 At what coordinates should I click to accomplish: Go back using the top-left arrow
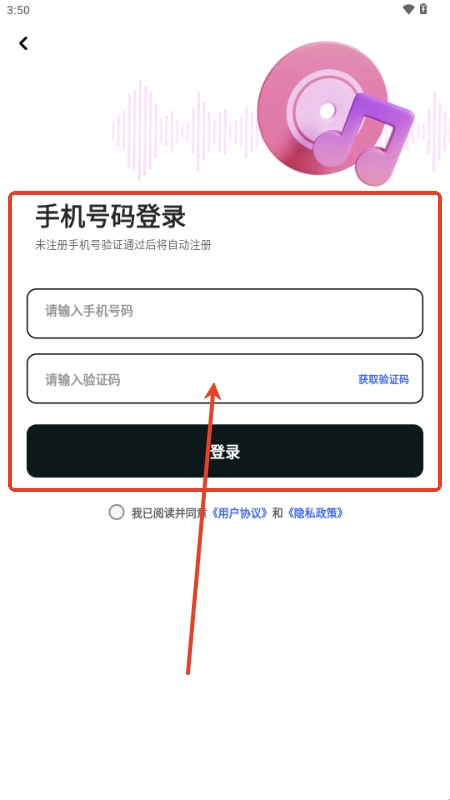click(x=23, y=43)
